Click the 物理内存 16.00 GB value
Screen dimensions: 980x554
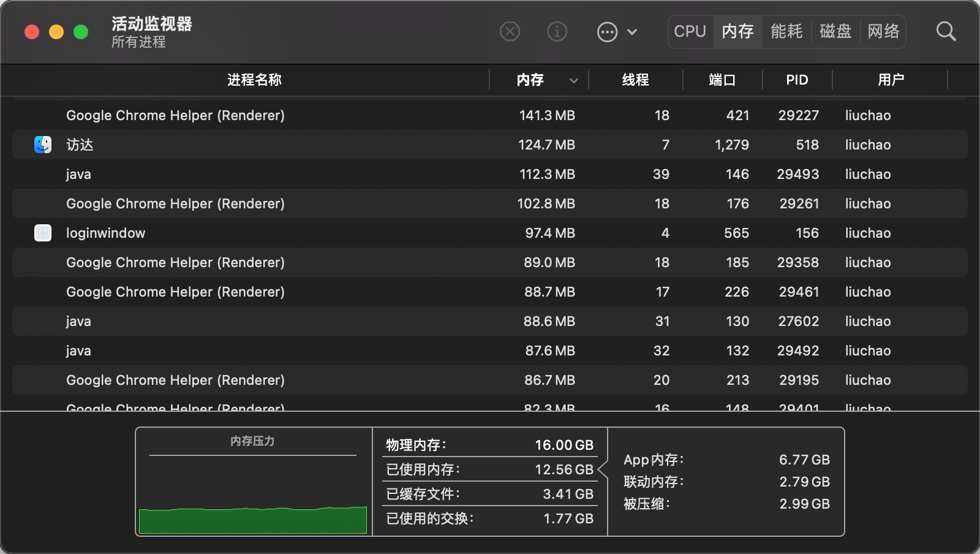pyautogui.click(x=564, y=445)
